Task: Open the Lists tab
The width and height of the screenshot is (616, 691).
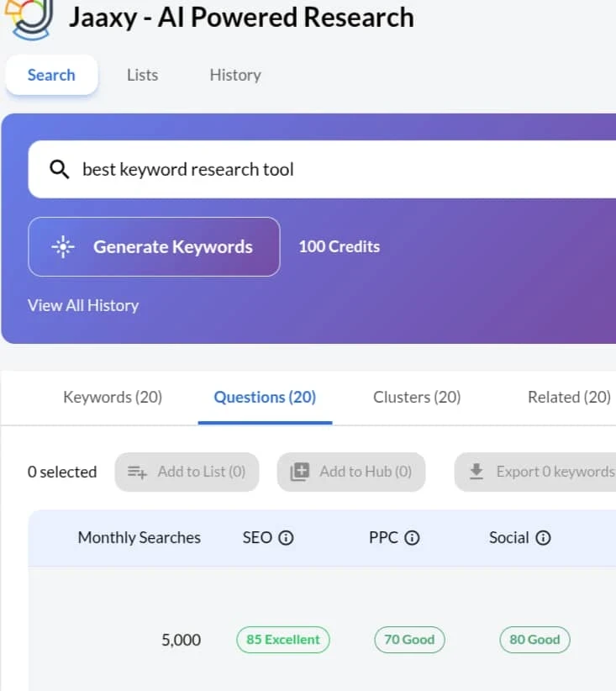Action: 142,75
